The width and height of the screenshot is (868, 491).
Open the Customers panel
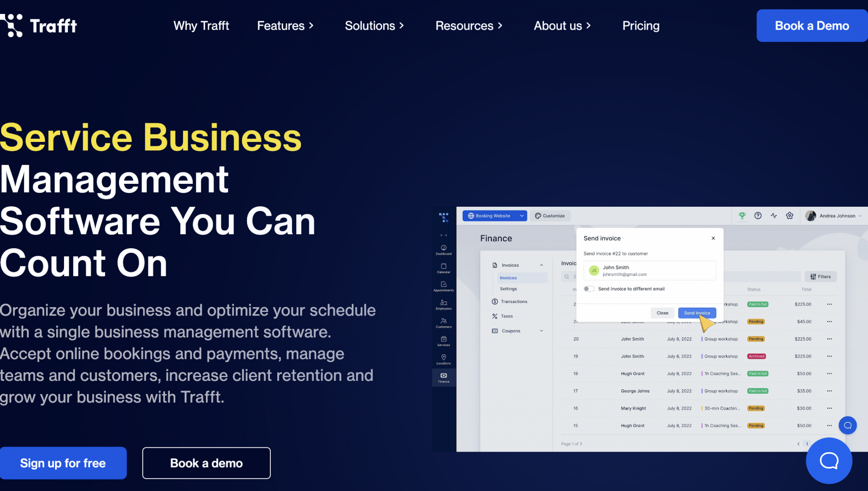[x=444, y=321]
